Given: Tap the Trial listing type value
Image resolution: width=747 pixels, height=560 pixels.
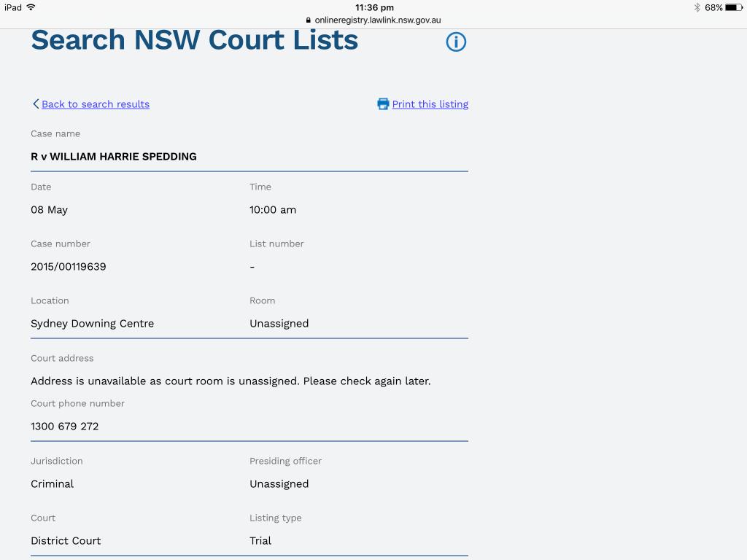Looking at the screenshot, I should tap(260, 541).
